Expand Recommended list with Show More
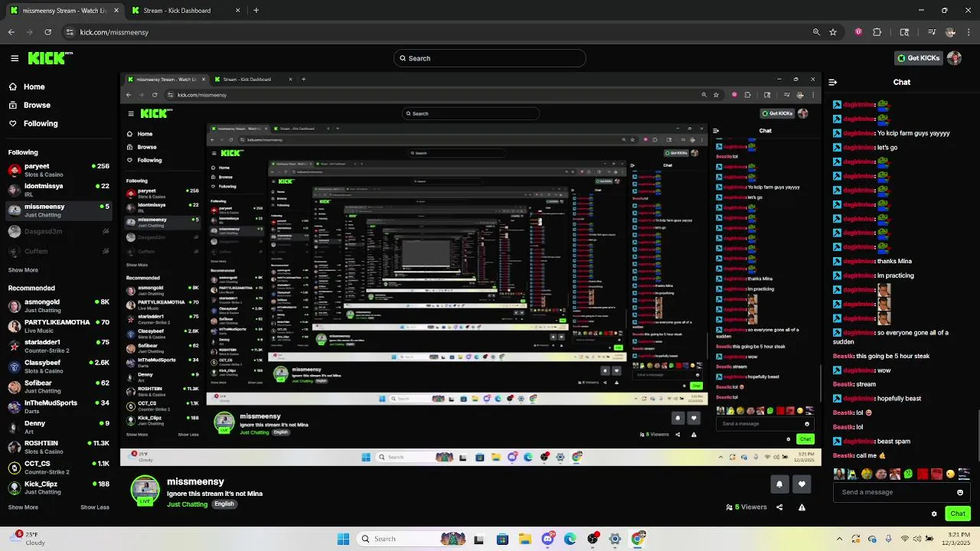The height and width of the screenshot is (551, 980). pos(23,507)
